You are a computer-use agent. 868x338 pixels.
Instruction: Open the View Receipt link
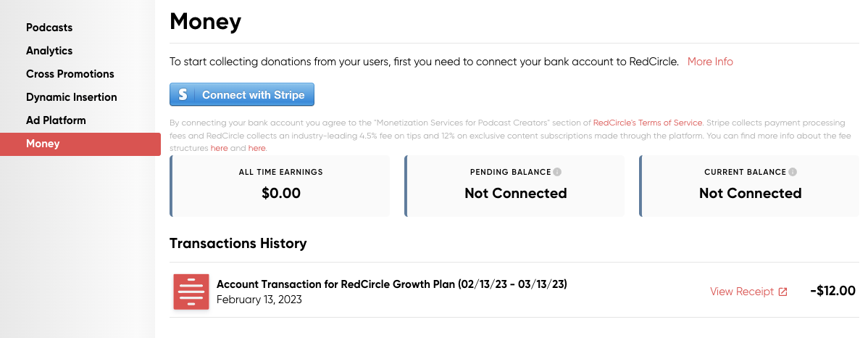742,292
